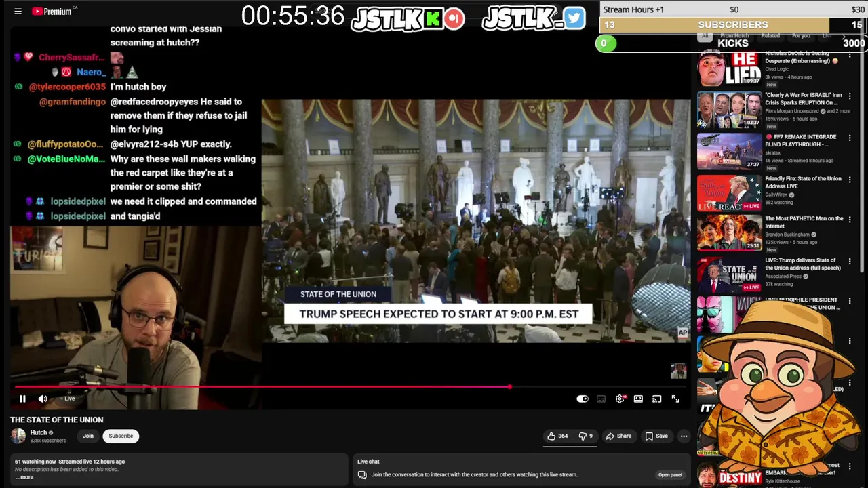The image size is (868, 488).
Task: Click the green 0 kicks counter badge
Action: (606, 43)
